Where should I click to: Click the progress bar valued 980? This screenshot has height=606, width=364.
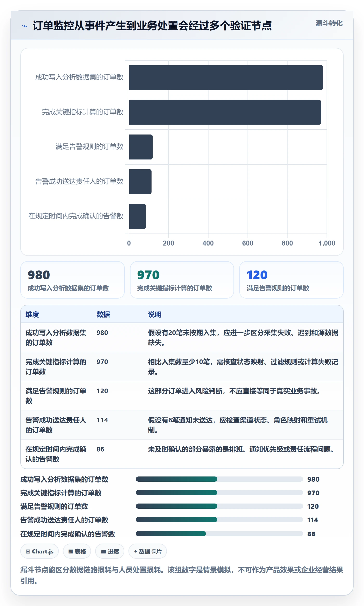(219, 479)
